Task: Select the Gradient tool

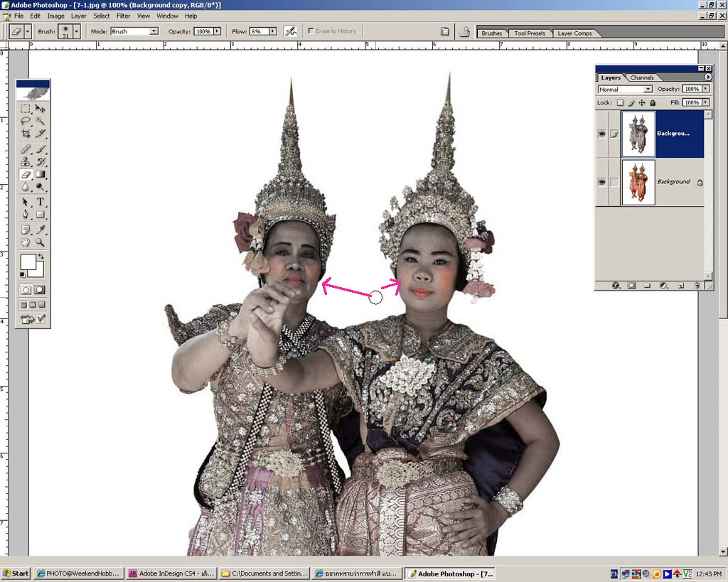Action: click(x=41, y=174)
